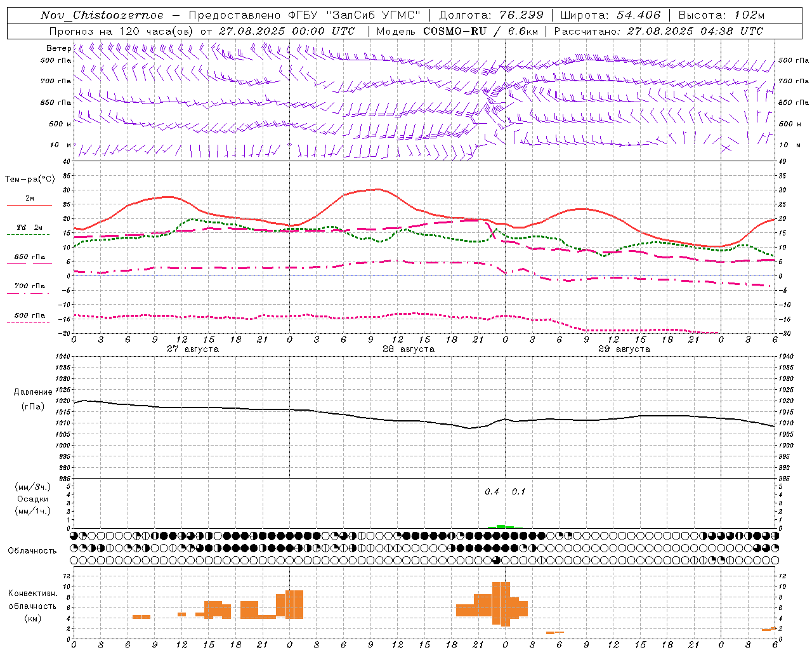Click the 500 гПа entry in the temperature legend
The image size is (812, 650).
[x=29, y=315]
